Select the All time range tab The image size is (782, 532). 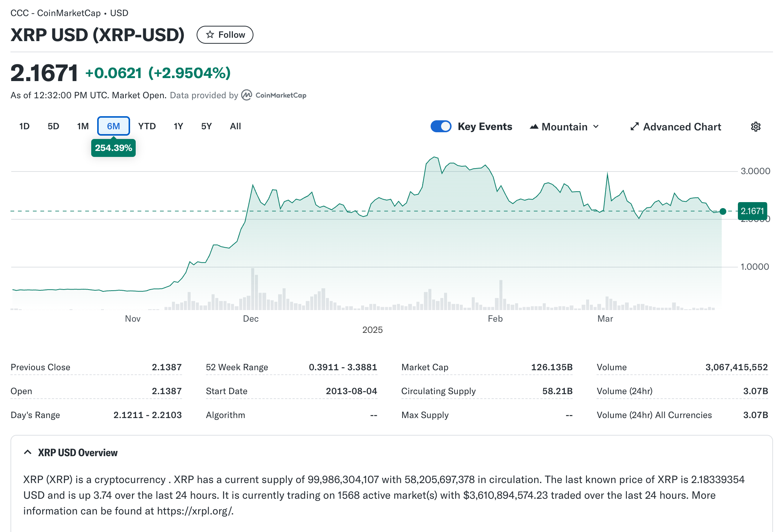tap(235, 126)
